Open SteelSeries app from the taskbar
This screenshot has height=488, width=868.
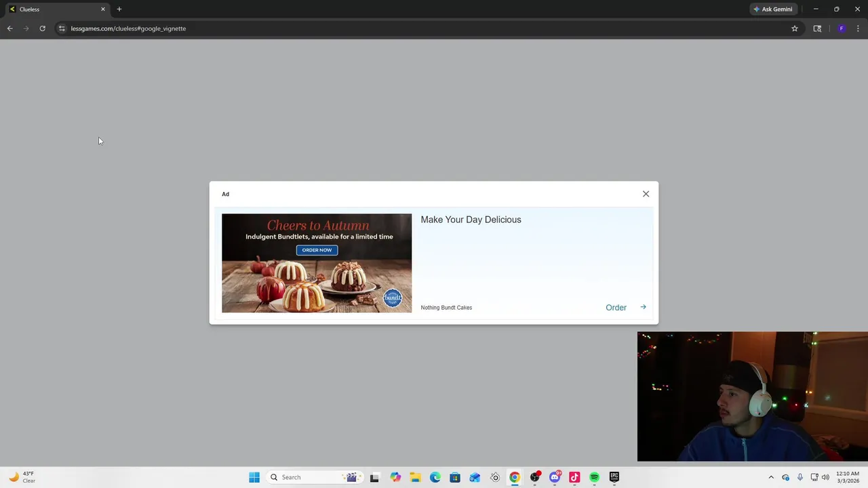(x=495, y=477)
